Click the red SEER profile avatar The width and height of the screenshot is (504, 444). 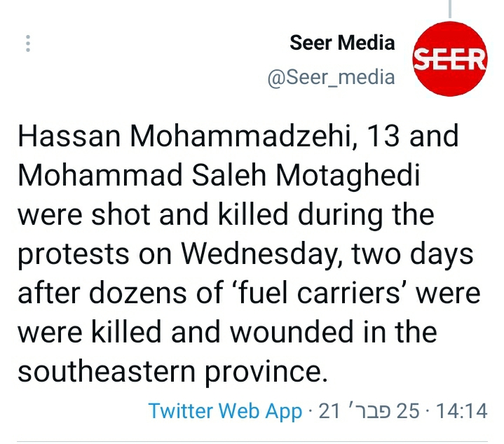click(x=449, y=59)
